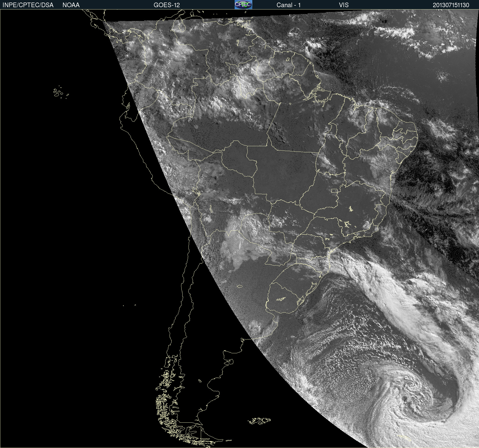
Task: Select the VIS label in the header
Action: 344,5
